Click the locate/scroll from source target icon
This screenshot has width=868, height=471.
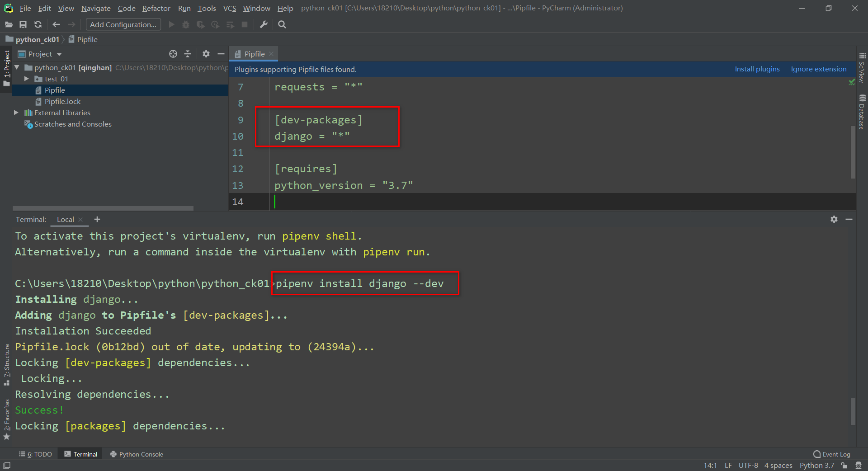click(x=173, y=54)
